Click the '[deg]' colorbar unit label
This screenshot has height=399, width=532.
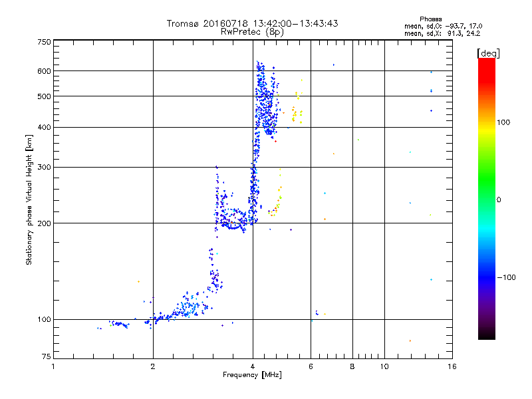(488, 53)
